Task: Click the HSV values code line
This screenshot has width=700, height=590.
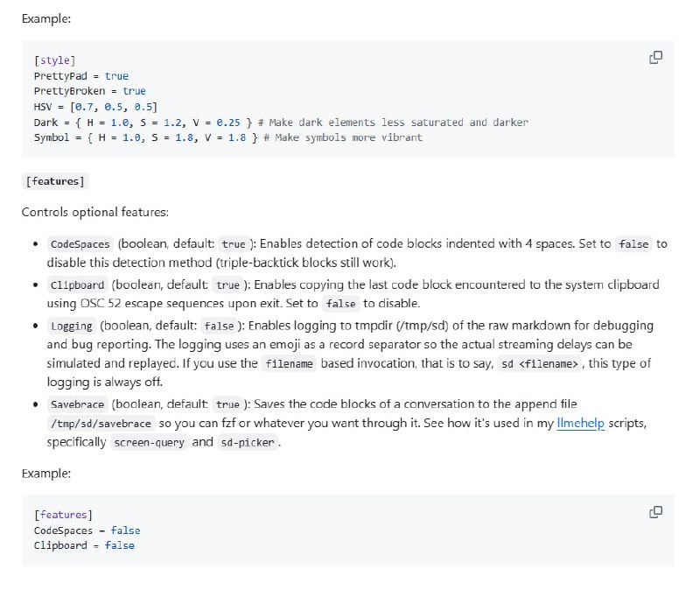Action: click(94, 107)
